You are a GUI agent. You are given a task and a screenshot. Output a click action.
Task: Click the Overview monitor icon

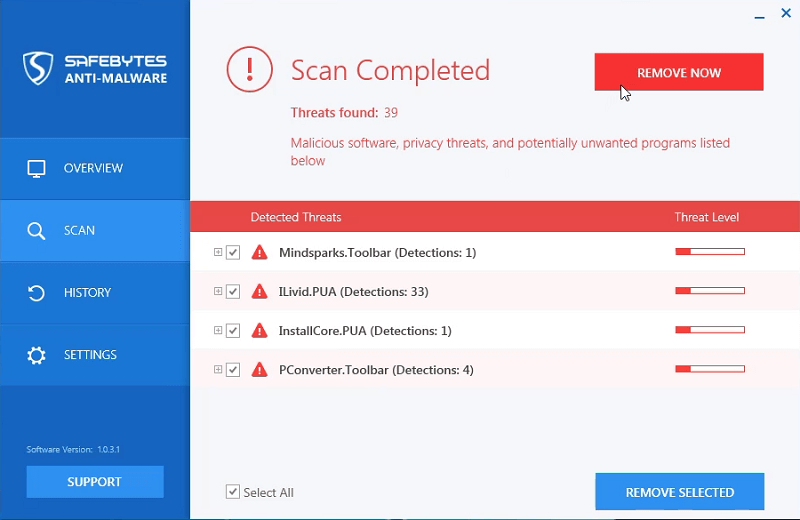click(36, 168)
